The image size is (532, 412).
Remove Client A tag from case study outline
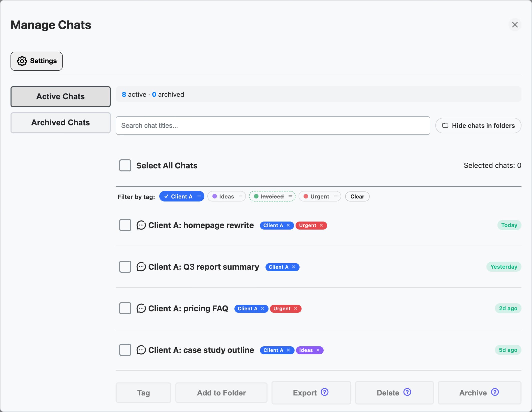(289, 350)
